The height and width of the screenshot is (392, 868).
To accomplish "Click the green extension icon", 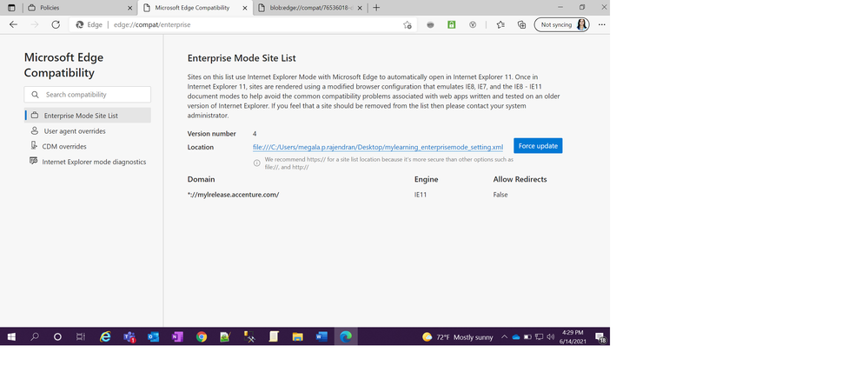I will [x=451, y=25].
